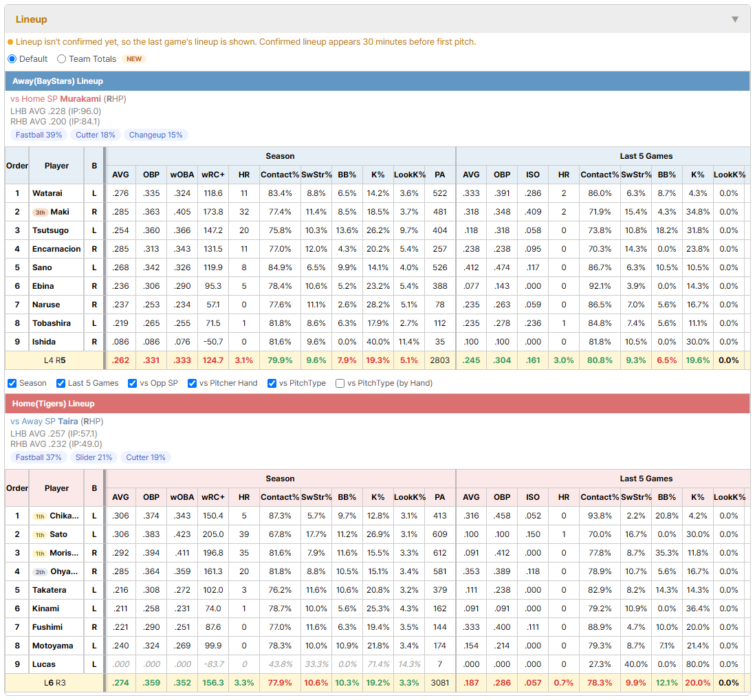Open the Taira pitcher link
This screenshot has height=700, width=755.
[68, 422]
